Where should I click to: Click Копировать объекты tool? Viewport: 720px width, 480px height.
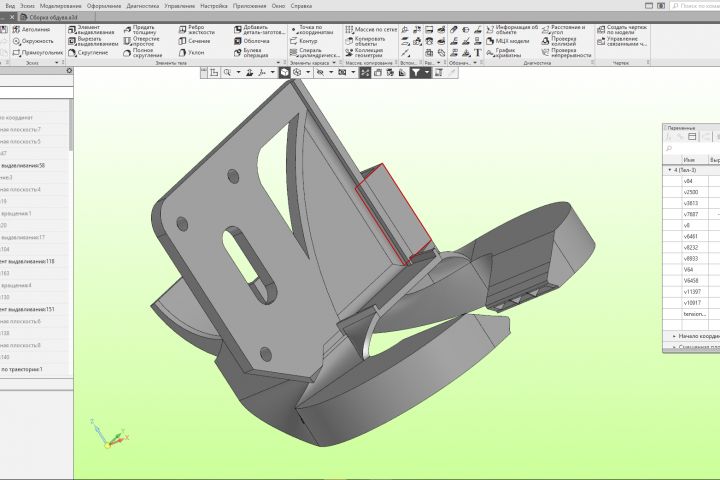(365, 41)
